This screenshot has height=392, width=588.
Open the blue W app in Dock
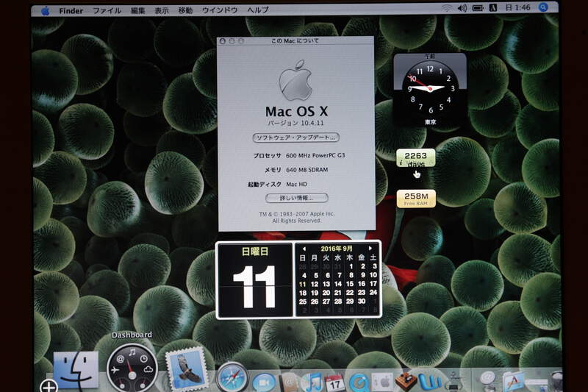click(429, 382)
